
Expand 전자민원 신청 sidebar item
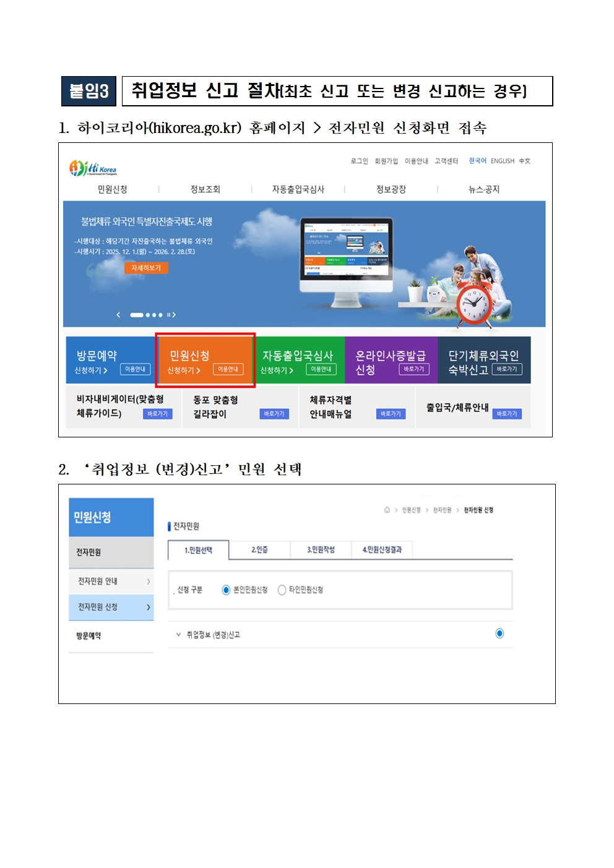pyautogui.click(x=149, y=608)
